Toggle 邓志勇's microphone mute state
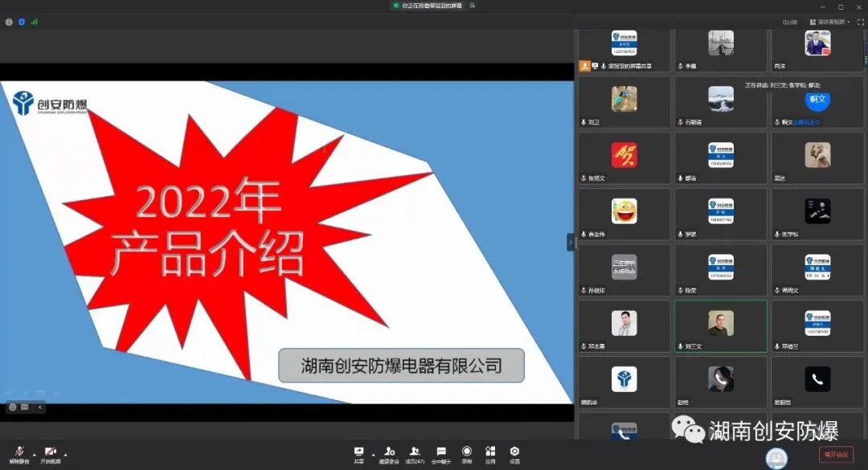The width and height of the screenshot is (868, 470). pos(583,346)
